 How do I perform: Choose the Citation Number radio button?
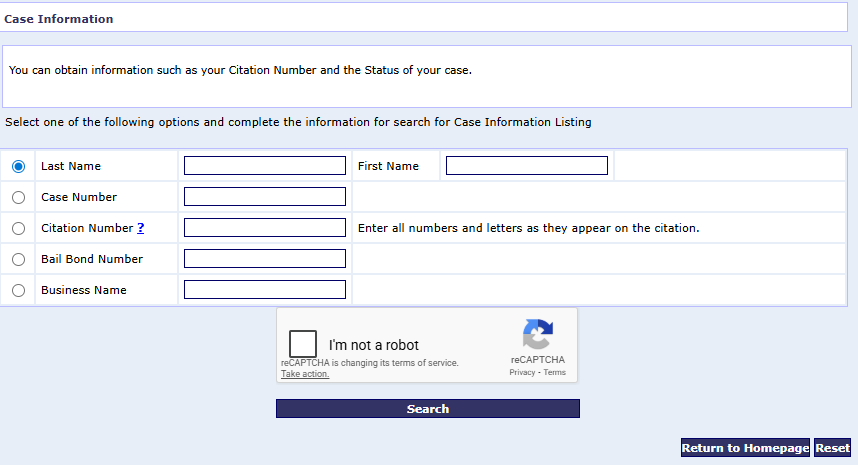tap(18, 228)
